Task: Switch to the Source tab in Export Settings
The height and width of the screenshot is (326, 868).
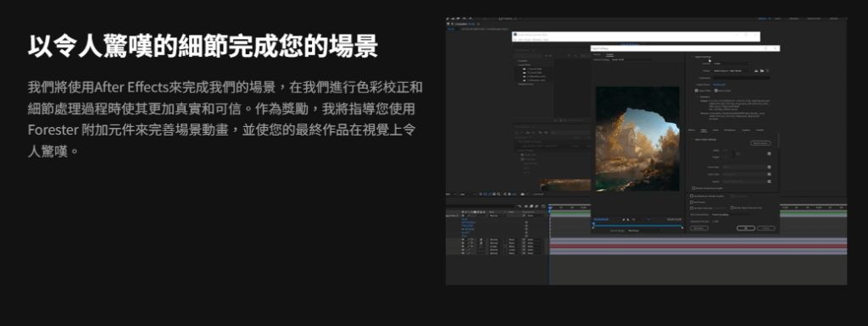Action: pyautogui.click(x=598, y=55)
